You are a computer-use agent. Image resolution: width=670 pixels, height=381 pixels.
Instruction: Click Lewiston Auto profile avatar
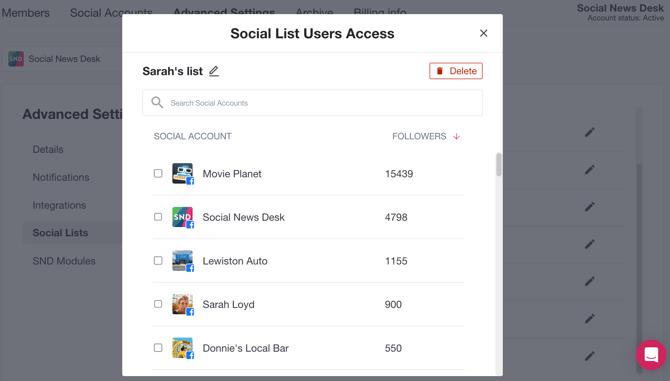[x=182, y=261]
